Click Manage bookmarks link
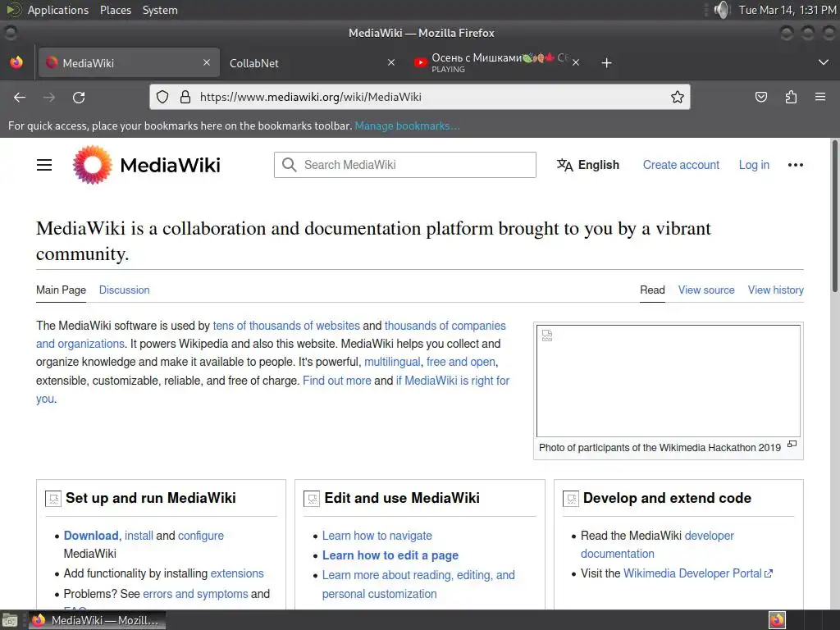 (x=407, y=126)
